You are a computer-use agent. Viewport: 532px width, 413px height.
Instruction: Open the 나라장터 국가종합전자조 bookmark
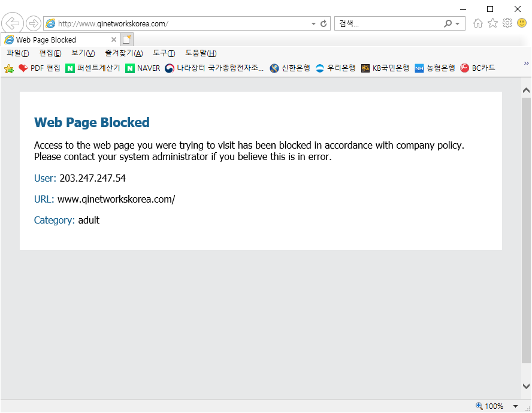pos(214,68)
